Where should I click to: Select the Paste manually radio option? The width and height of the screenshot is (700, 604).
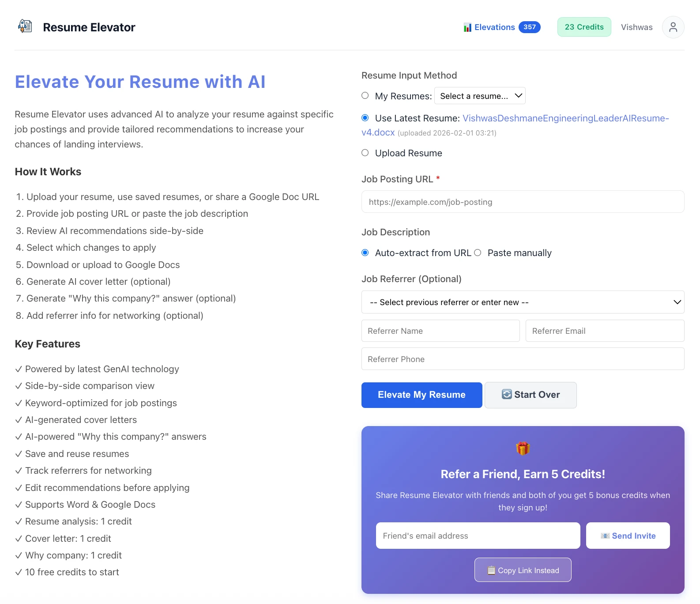coord(478,253)
